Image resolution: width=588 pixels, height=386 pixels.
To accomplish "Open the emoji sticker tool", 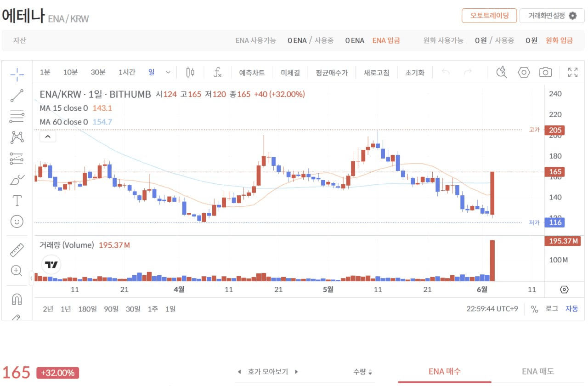I will [17, 221].
